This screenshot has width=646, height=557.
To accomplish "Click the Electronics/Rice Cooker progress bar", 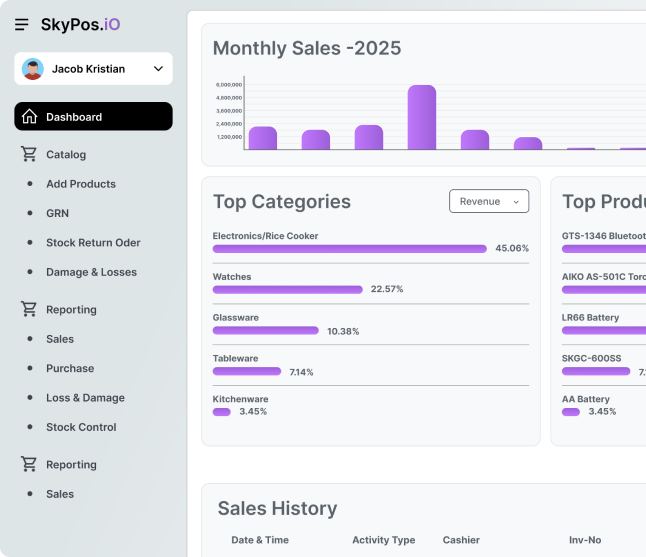I will 349,248.
